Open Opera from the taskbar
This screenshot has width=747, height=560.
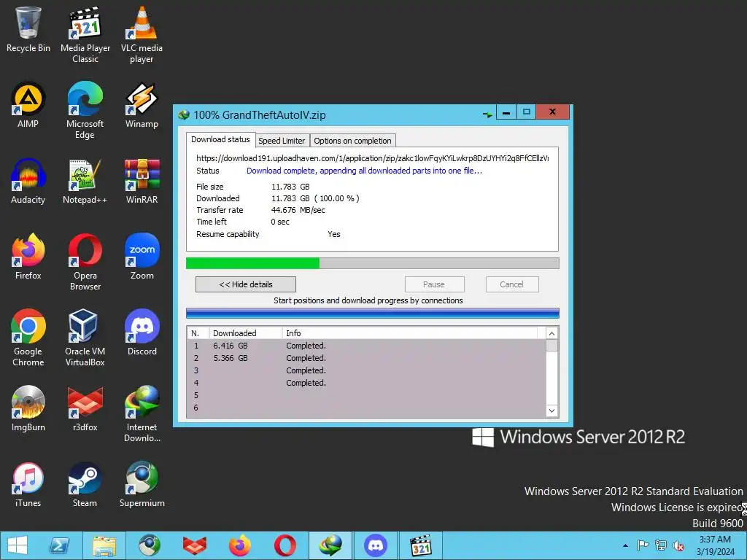coord(285,545)
